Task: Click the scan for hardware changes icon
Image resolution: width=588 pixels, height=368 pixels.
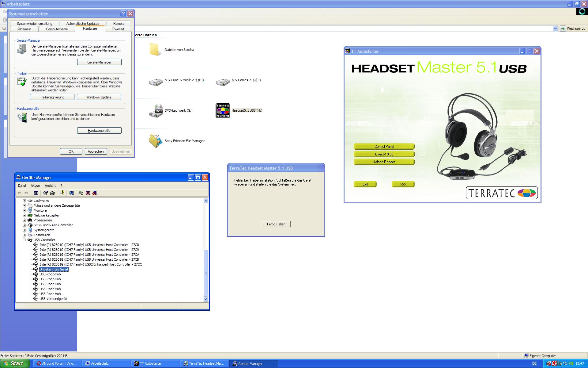Action: (71, 193)
